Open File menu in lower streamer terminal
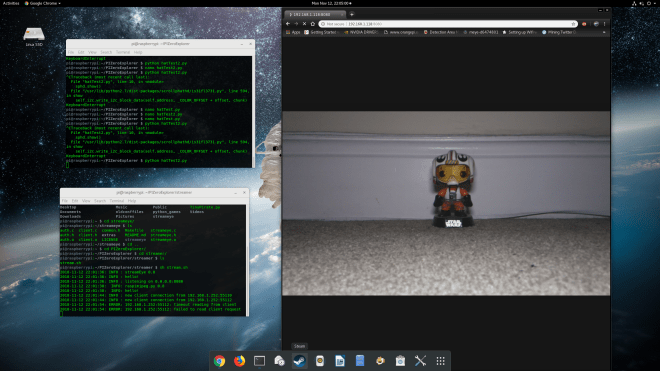Screen dimensions: 660x371 click(65, 201)
